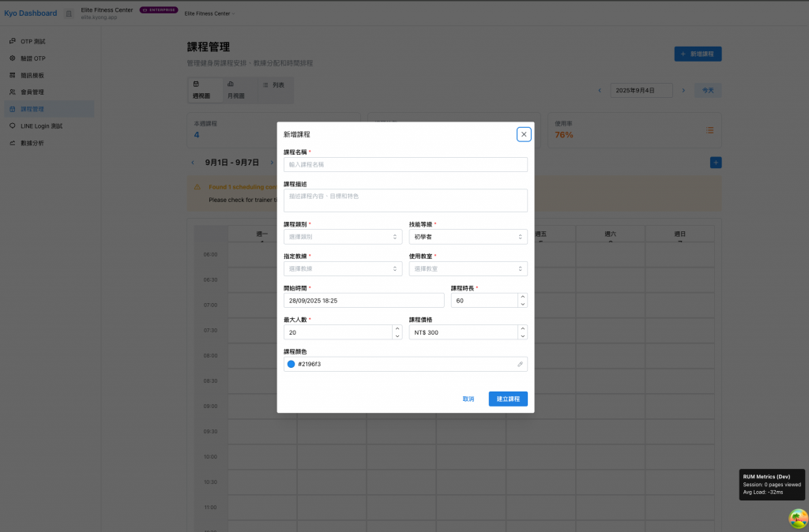Click the 06:00 time label
This screenshot has height=532, width=809.
pos(210,255)
